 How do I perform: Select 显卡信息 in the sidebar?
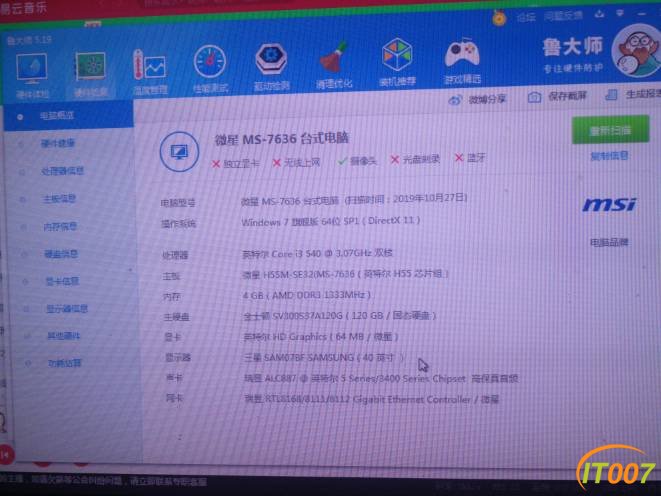point(62,281)
